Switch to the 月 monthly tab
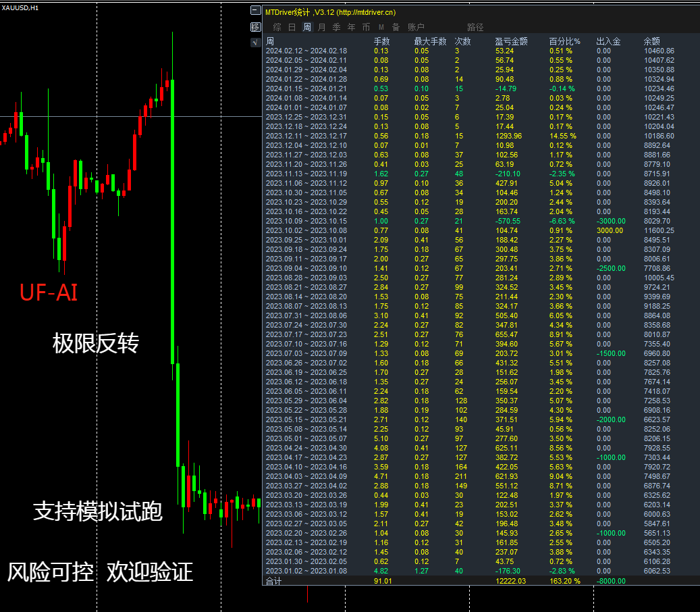This screenshot has height=612, width=700. point(323,27)
